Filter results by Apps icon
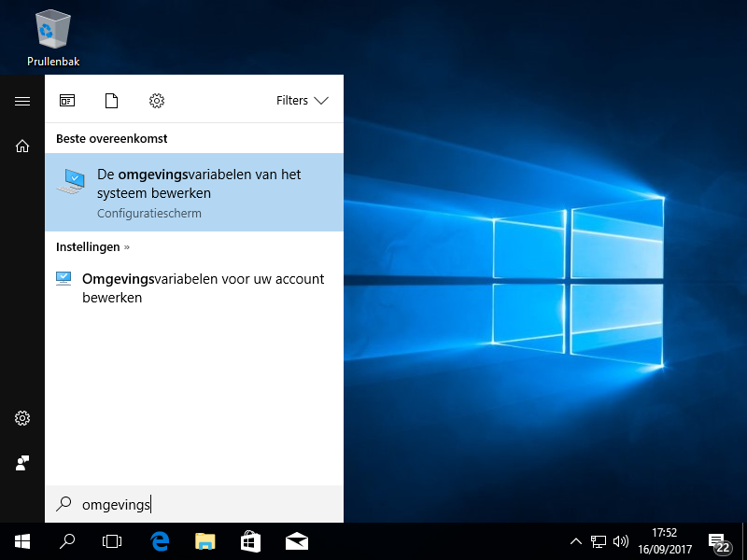The image size is (747, 560). [x=67, y=101]
